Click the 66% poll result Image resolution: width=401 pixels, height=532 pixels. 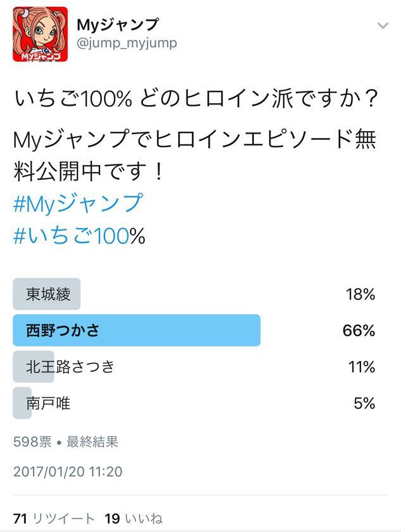click(x=359, y=331)
